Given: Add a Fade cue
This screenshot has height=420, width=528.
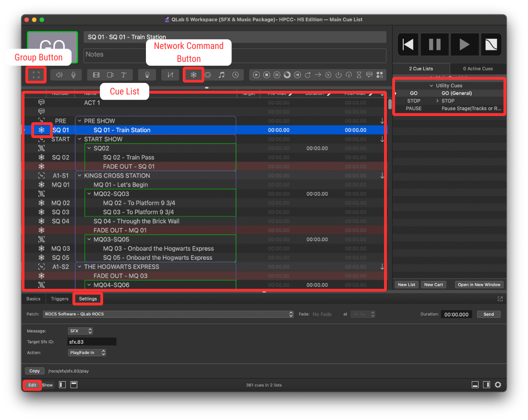Looking at the screenshot, I should pos(170,75).
